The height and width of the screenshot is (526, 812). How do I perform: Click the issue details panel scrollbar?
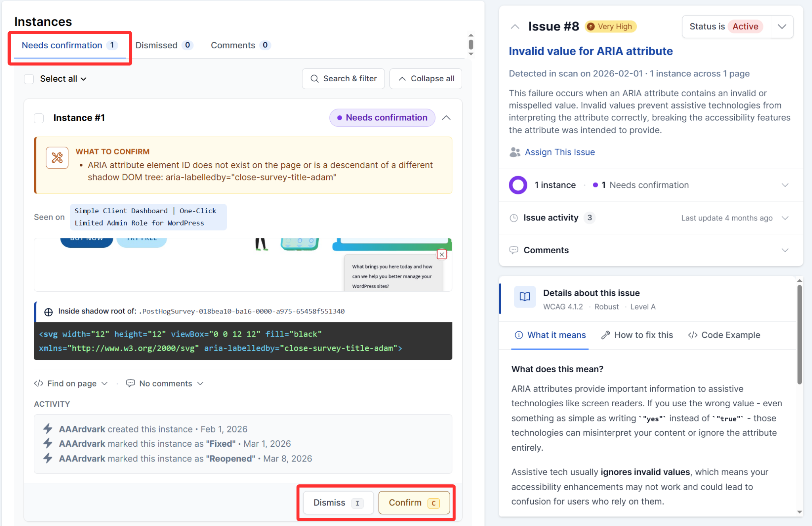[x=799, y=335]
